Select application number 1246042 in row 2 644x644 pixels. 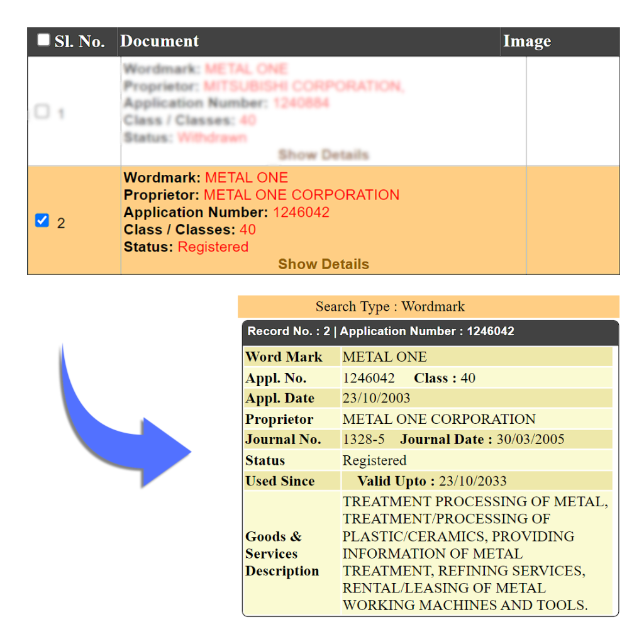tap(301, 213)
